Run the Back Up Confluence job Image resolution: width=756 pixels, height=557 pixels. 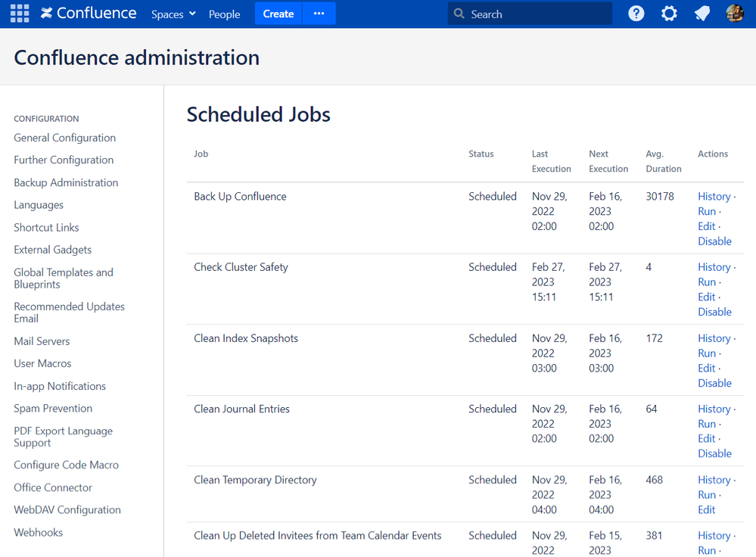coord(707,212)
